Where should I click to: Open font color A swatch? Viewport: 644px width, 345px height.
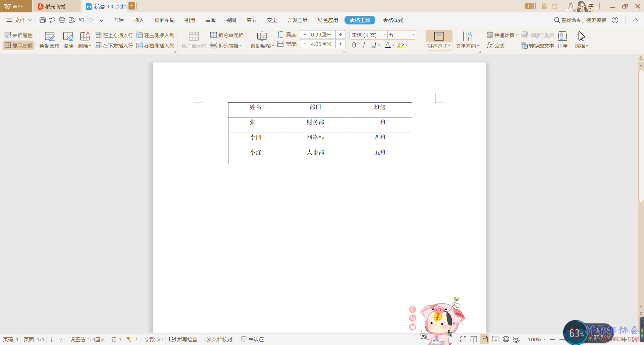pos(388,45)
